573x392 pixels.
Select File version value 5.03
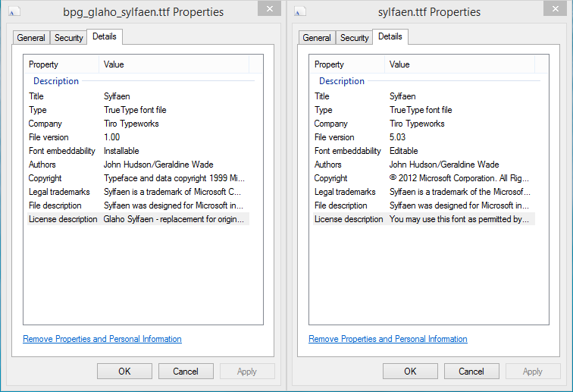click(x=398, y=137)
